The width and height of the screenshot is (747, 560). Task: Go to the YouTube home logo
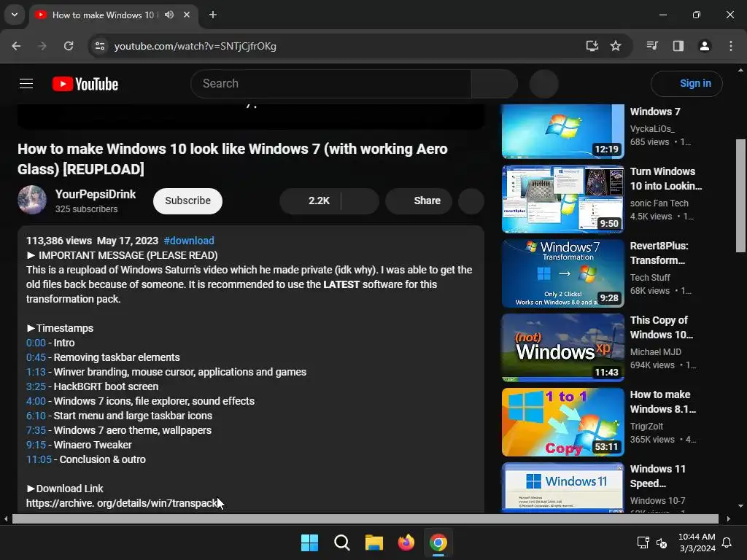coord(85,84)
